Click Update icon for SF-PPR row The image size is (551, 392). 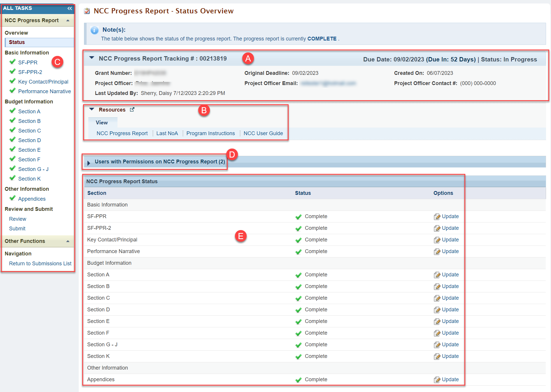coord(437,217)
